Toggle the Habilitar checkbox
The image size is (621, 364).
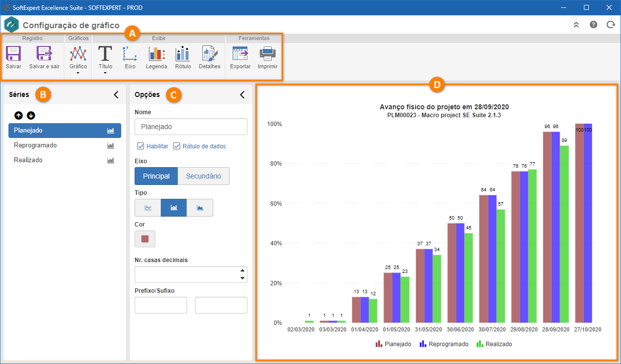coord(141,146)
